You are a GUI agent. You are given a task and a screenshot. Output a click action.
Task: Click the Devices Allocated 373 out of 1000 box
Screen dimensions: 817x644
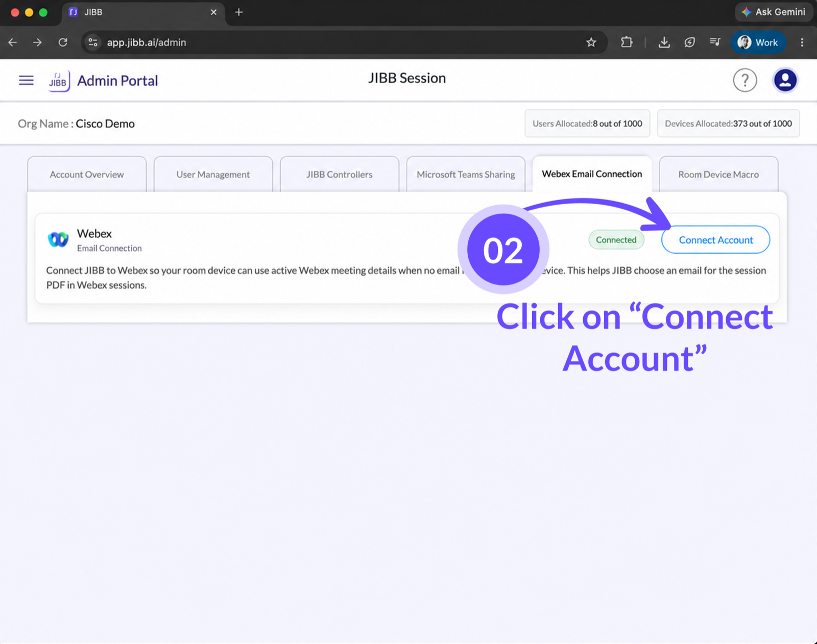[728, 123]
